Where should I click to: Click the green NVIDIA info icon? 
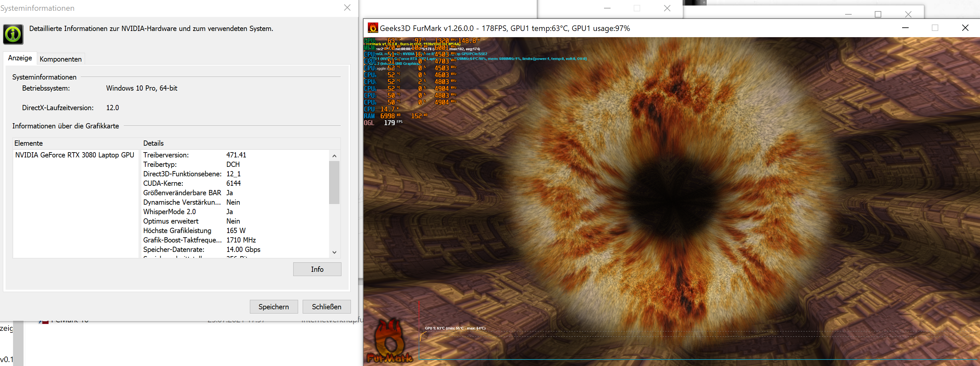[13, 35]
